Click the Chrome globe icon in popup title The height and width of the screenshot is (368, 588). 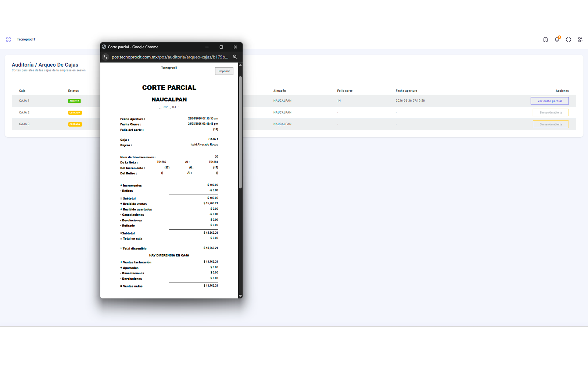pos(104,47)
